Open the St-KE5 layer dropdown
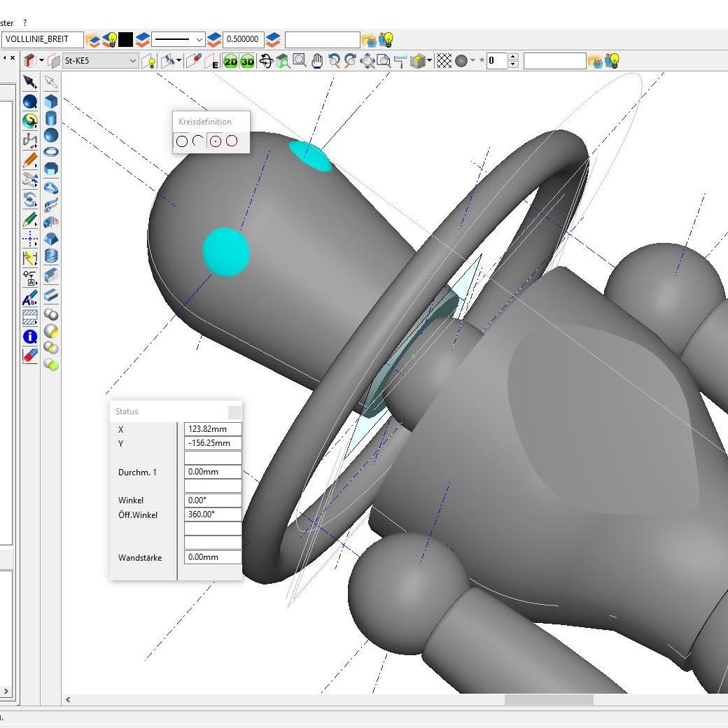Viewport: 728px width, 728px height. pyautogui.click(x=133, y=61)
